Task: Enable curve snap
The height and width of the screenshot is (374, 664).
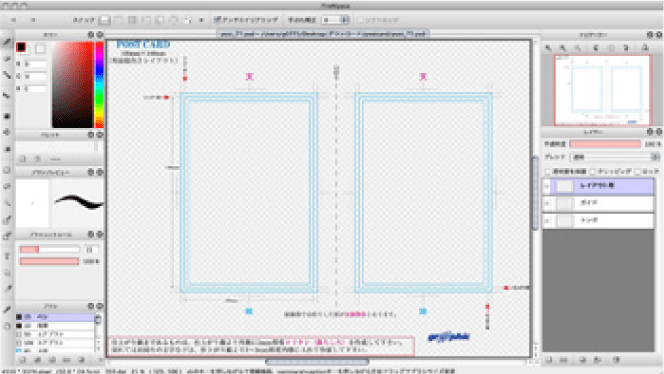Action: (188, 20)
